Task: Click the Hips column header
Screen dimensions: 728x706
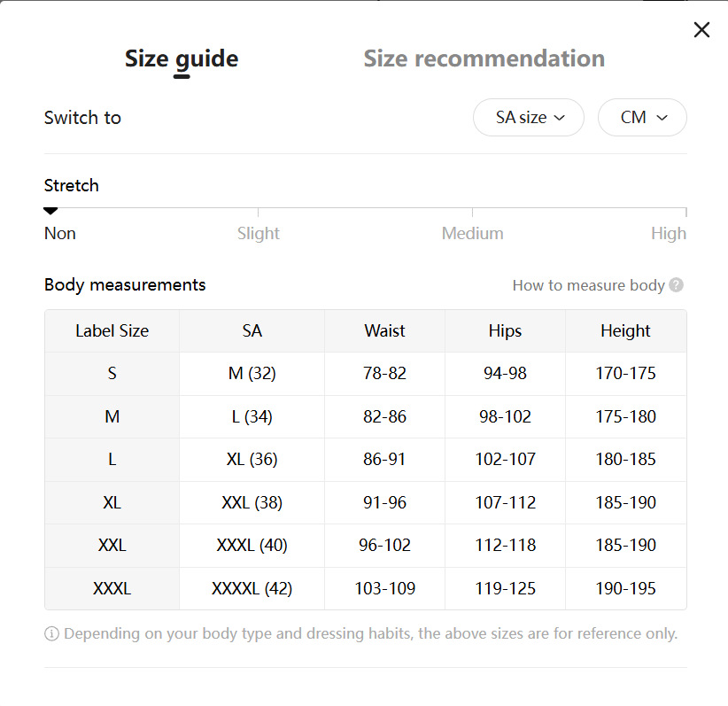Action: pos(505,331)
